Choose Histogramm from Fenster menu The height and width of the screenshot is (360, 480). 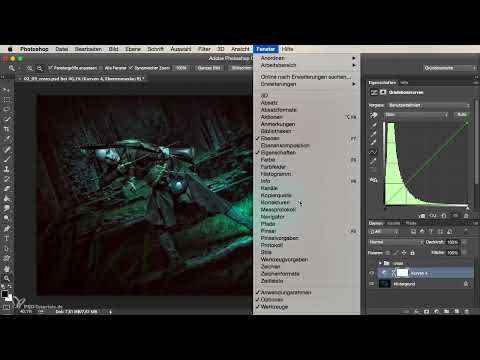[306, 174]
